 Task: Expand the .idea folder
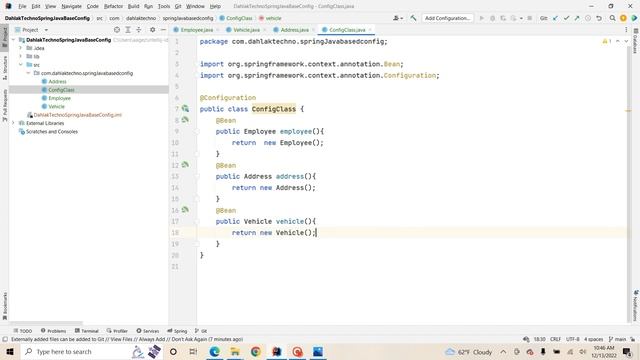(x=20, y=48)
